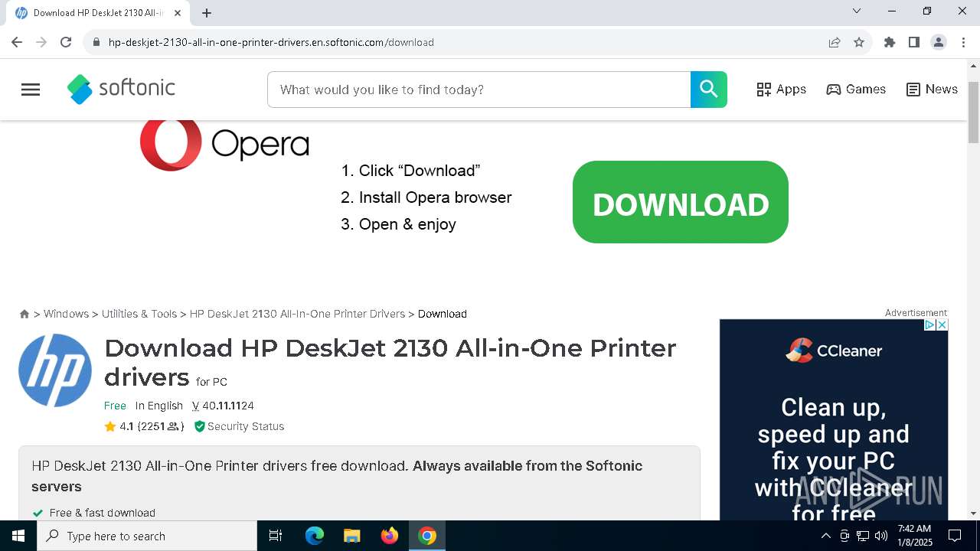Open Task View on the taskbar
Screen dimensions: 980x551
[276, 536]
